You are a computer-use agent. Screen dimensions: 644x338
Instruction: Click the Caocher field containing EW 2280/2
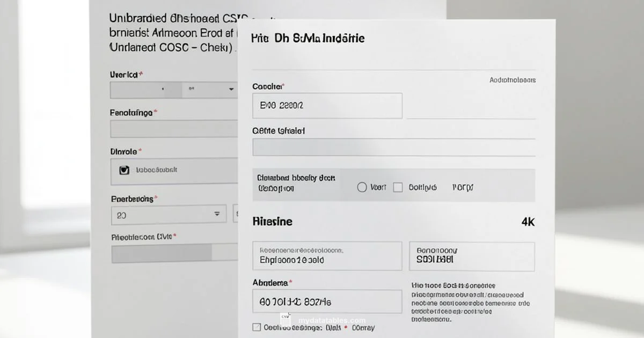[327, 105]
